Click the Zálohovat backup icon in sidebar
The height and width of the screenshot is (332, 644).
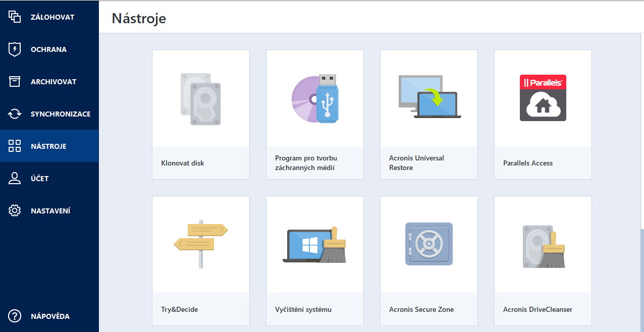click(15, 17)
